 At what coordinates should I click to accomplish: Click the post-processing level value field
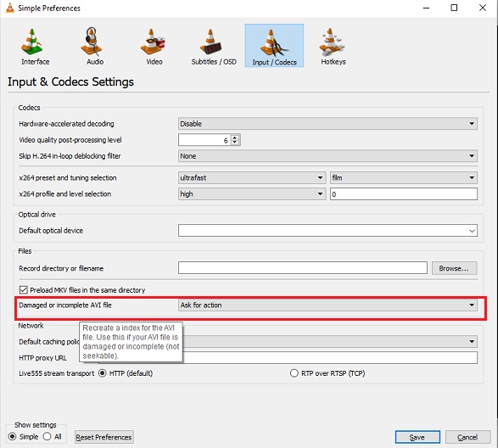tap(204, 140)
